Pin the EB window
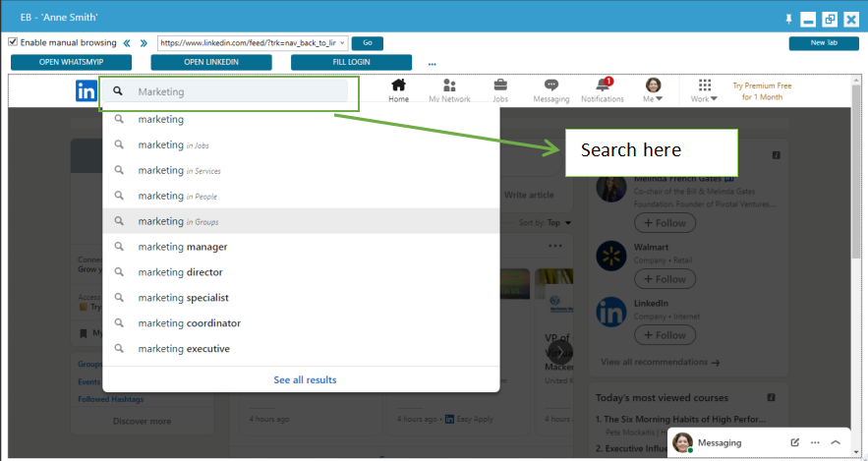This screenshot has height=461, width=868. [x=788, y=19]
